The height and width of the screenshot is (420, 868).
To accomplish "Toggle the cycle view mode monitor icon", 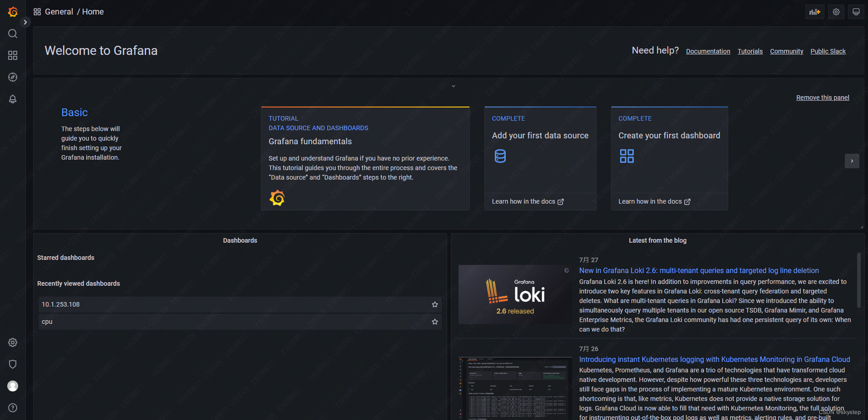I will tap(856, 12).
